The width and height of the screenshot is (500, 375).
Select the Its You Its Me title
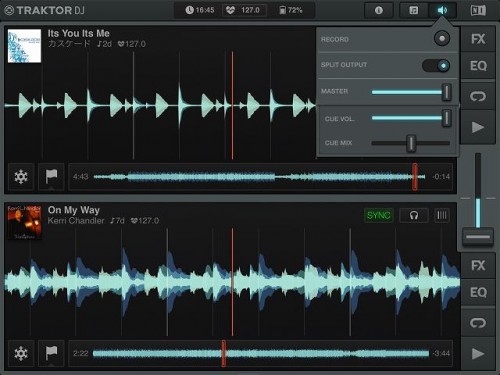79,33
